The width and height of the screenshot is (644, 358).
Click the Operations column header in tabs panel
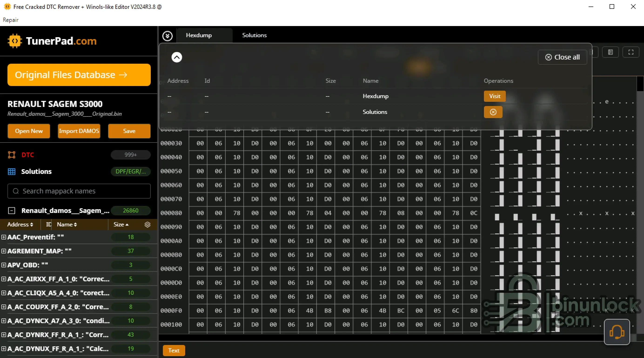click(x=499, y=81)
